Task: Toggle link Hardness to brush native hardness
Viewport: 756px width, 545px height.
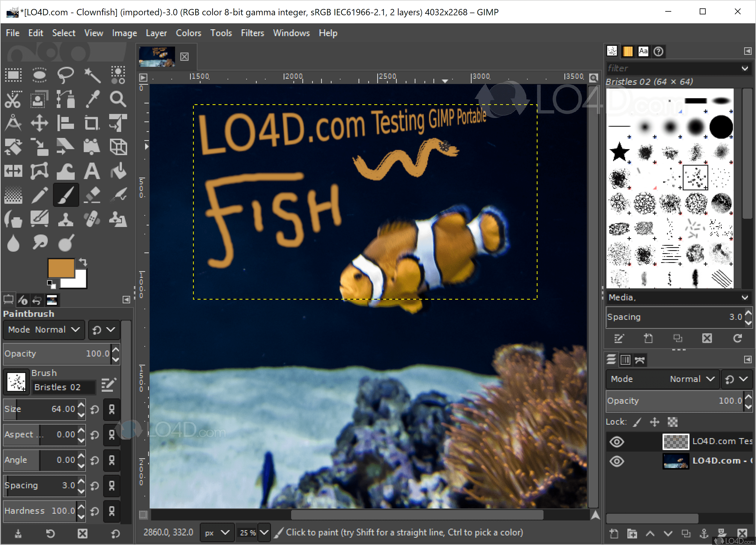Action: tap(112, 511)
